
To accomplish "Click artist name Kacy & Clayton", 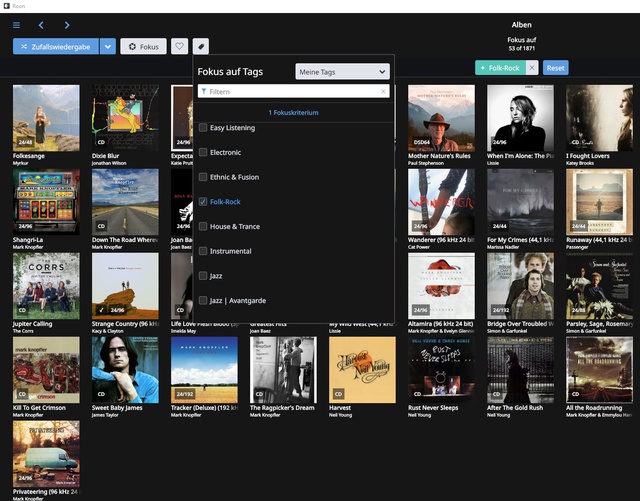I will [107, 331].
